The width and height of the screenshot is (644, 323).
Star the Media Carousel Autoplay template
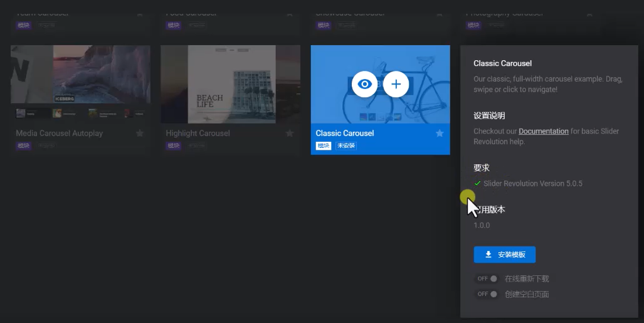click(140, 133)
